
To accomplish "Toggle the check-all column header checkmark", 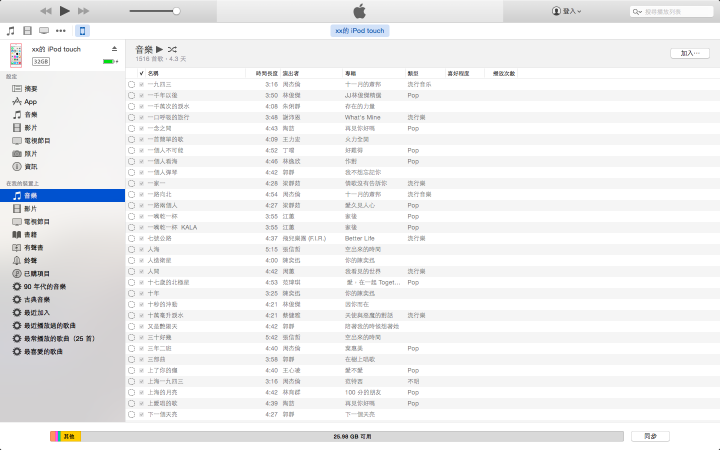I will (141, 73).
